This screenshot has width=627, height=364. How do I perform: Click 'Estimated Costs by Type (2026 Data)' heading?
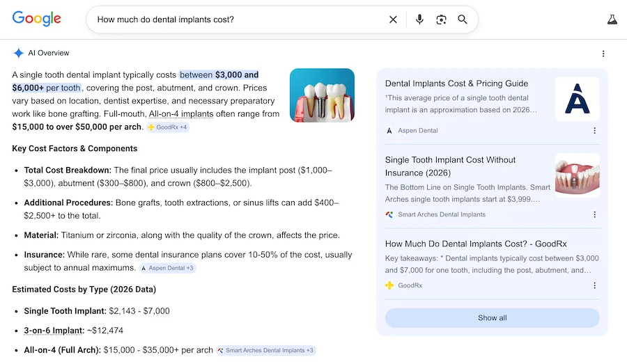tap(84, 290)
